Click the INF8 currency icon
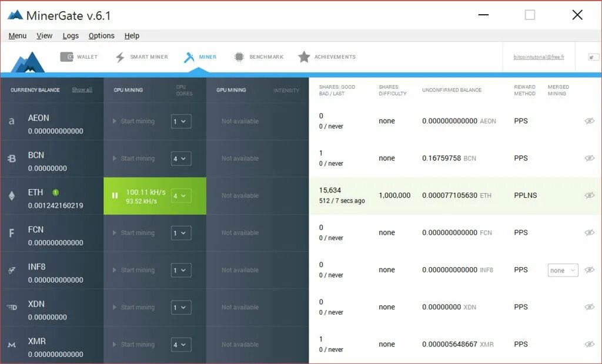602x364 pixels. click(x=12, y=270)
